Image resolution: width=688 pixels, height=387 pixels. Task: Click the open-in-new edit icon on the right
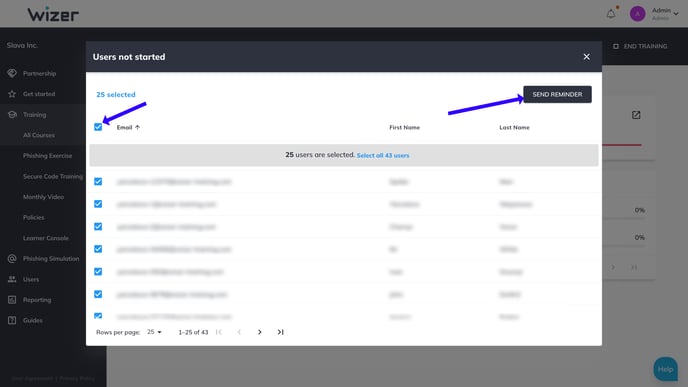click(636, 115)
